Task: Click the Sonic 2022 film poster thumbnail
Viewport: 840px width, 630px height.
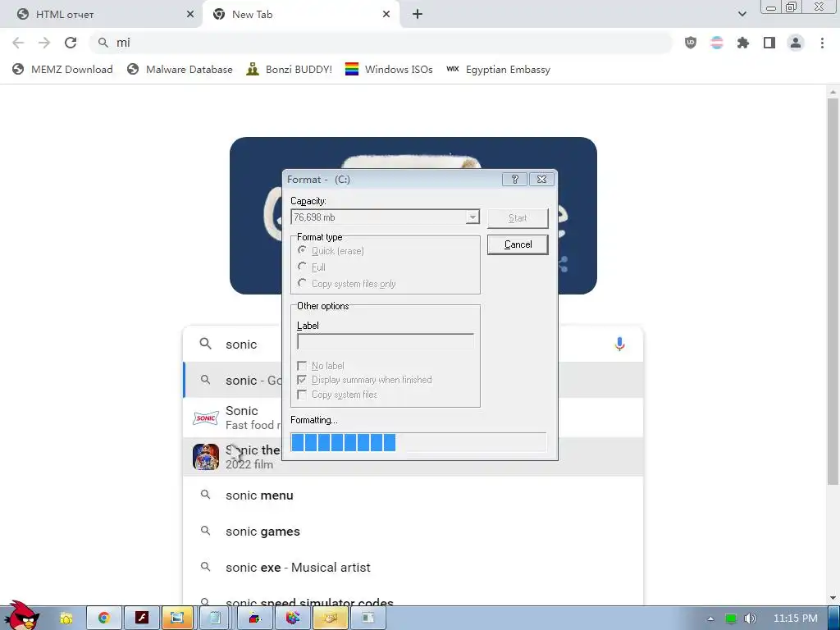Action: coord(206,456)
